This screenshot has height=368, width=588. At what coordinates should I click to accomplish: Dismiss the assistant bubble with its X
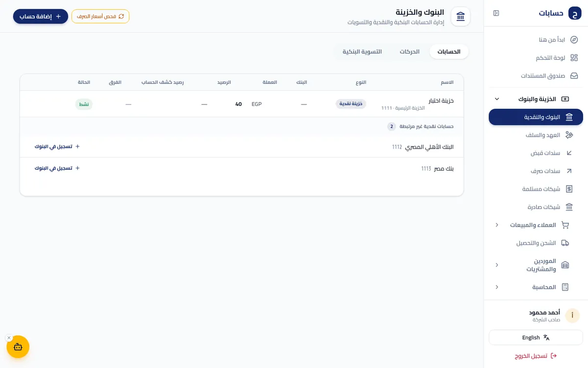9,338
